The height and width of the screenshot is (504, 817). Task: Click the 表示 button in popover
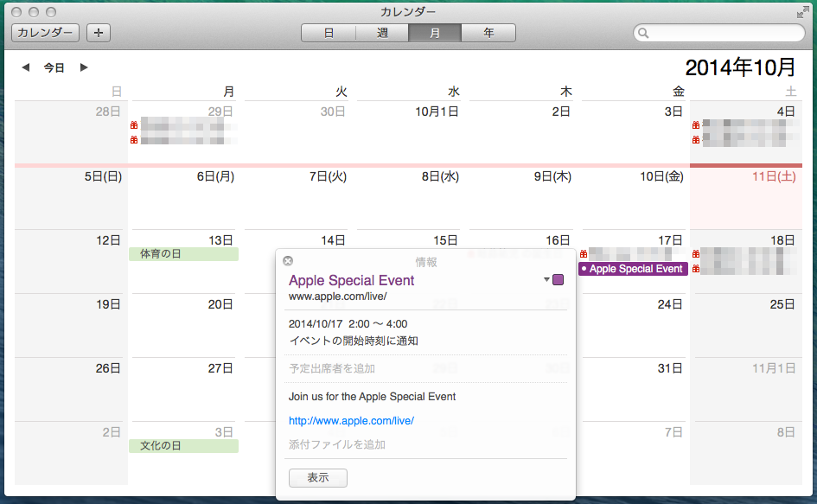(x=318, y=477)
